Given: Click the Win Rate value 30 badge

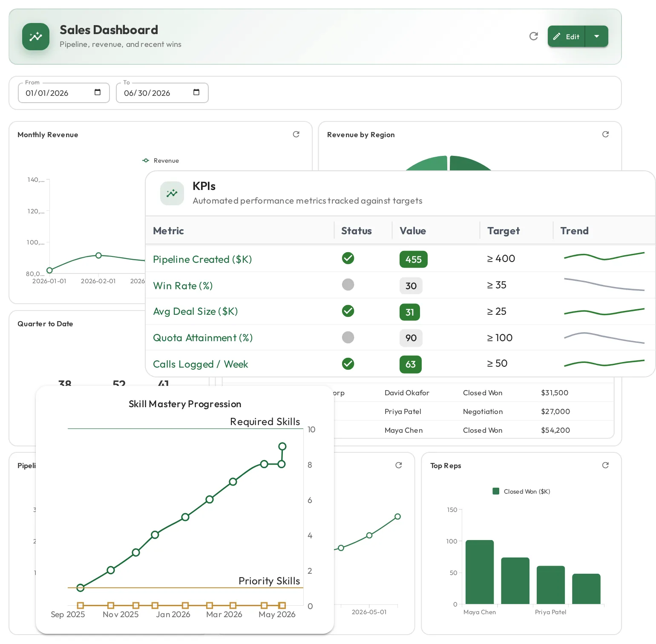Looking at the screenshot, I should (x=411, y=286).
